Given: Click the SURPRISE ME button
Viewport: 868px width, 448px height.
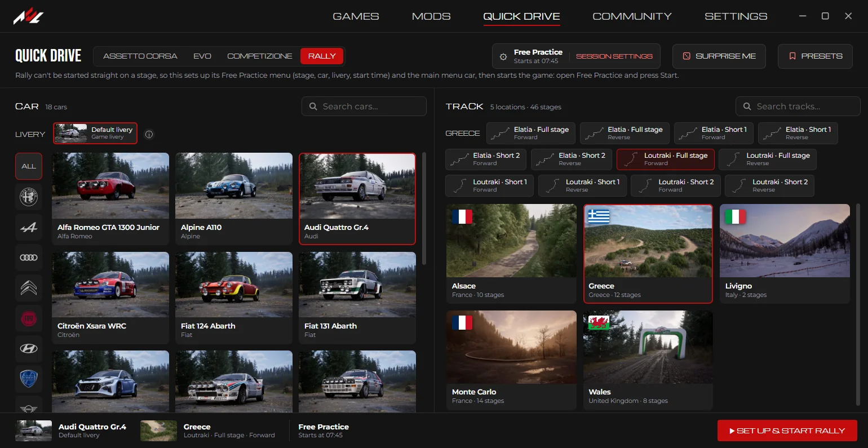Looking at the screenshot, I should click(719, 56).
